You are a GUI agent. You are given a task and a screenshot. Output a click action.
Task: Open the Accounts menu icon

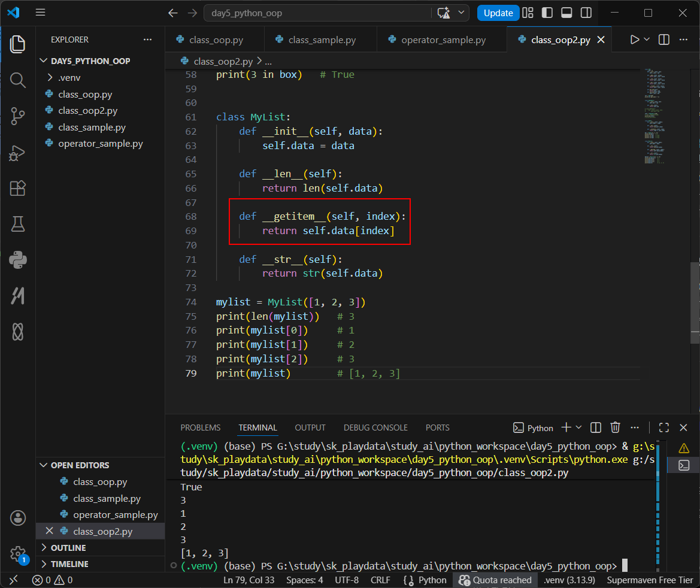click(x=18, y=519)
